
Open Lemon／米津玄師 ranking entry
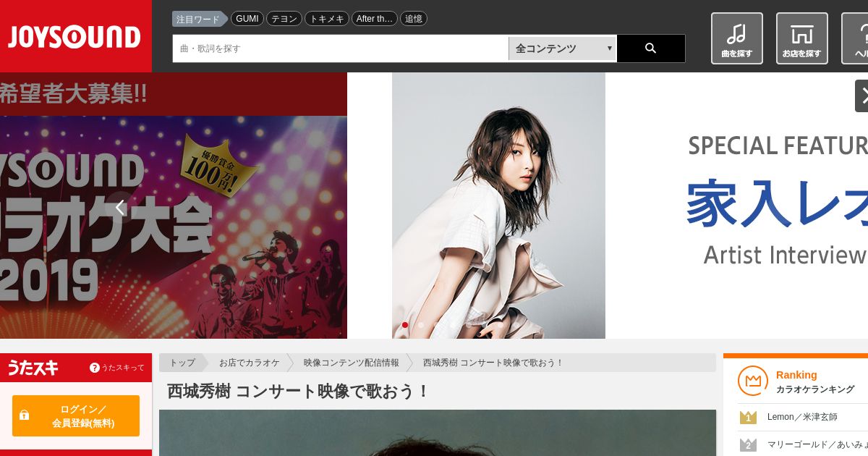click(802, 417)
